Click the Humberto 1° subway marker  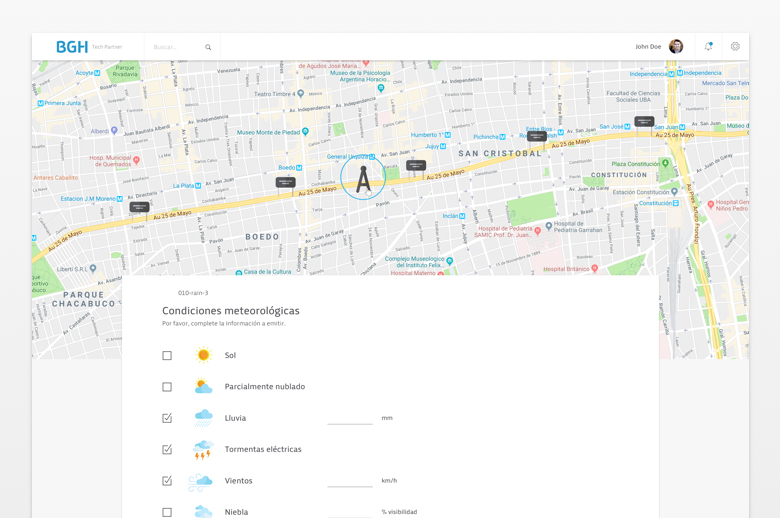pos(448,135)
